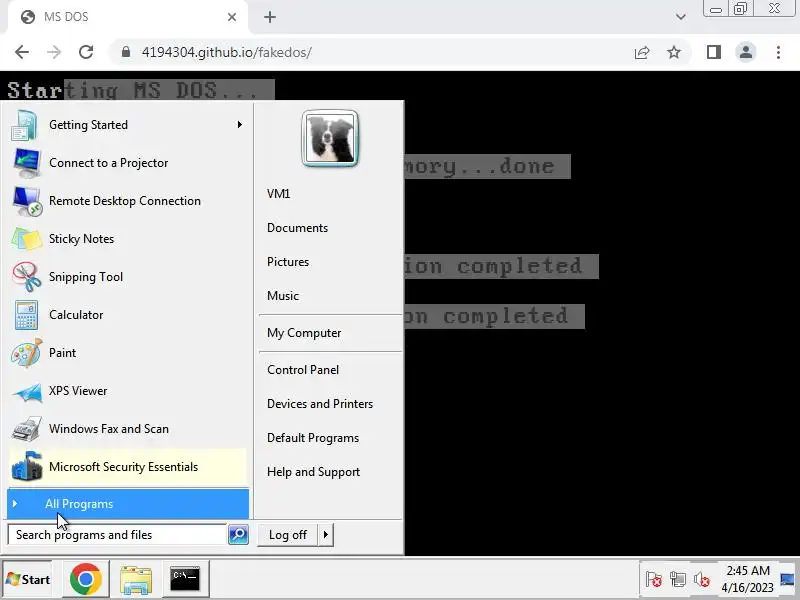Viewport: 800px width, 600px height.
Task: Open Chrome from the taskbar
Action: (85, 579)
